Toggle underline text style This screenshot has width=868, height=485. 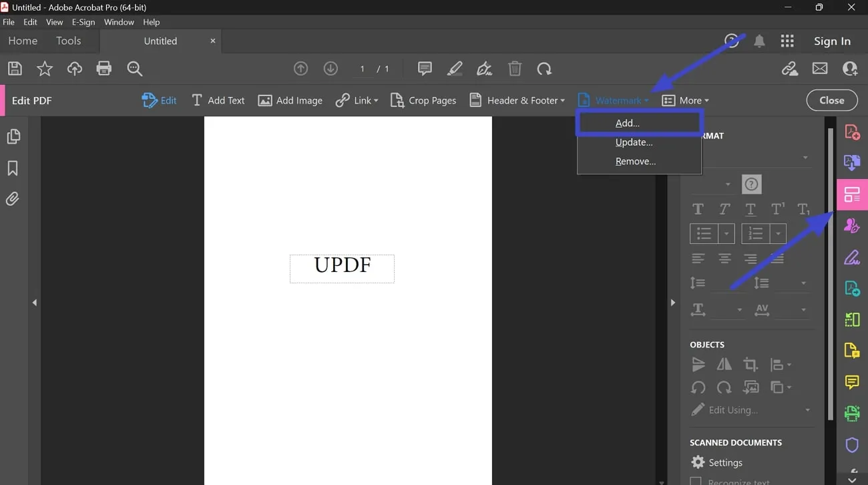pos(750,209)
